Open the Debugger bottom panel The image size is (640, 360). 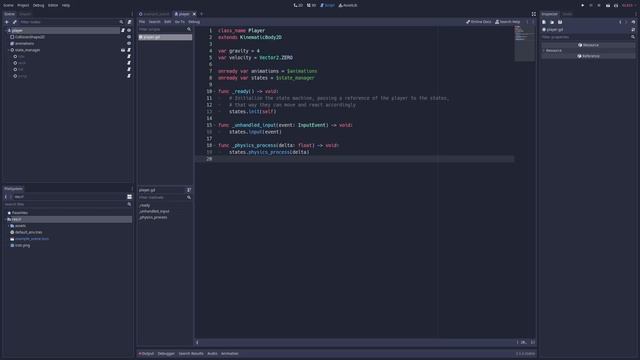(166, 353)
